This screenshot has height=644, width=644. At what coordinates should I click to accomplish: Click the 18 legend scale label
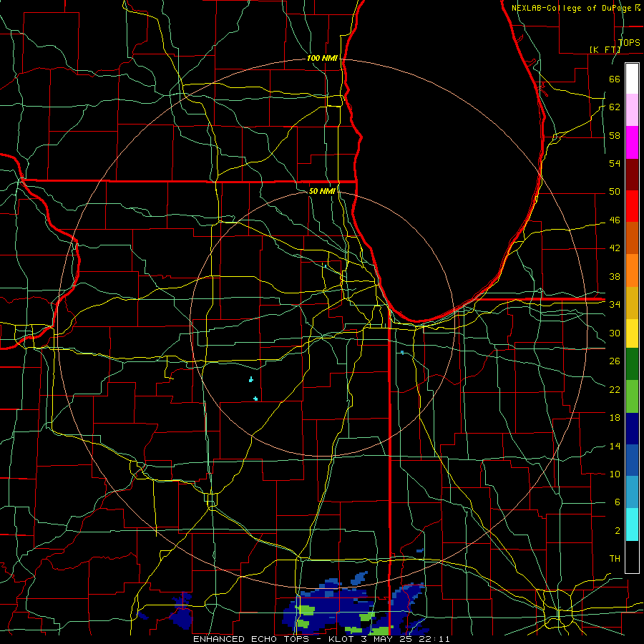coord(615,418)
